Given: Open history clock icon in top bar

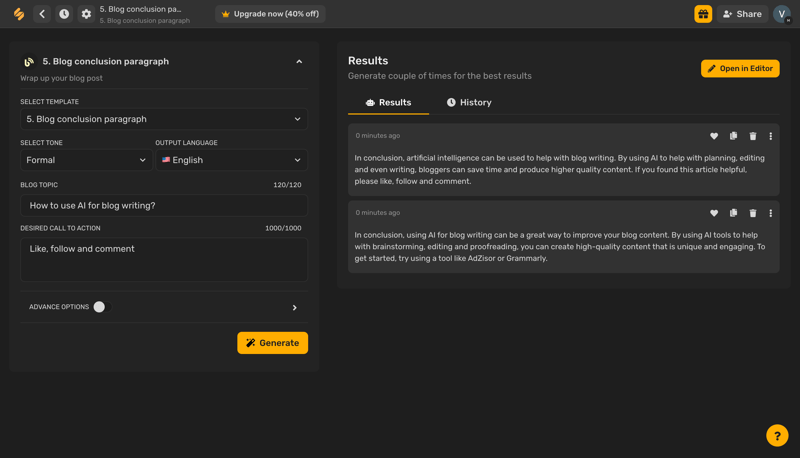Looking at the screenshot, I should click(64, 14).
